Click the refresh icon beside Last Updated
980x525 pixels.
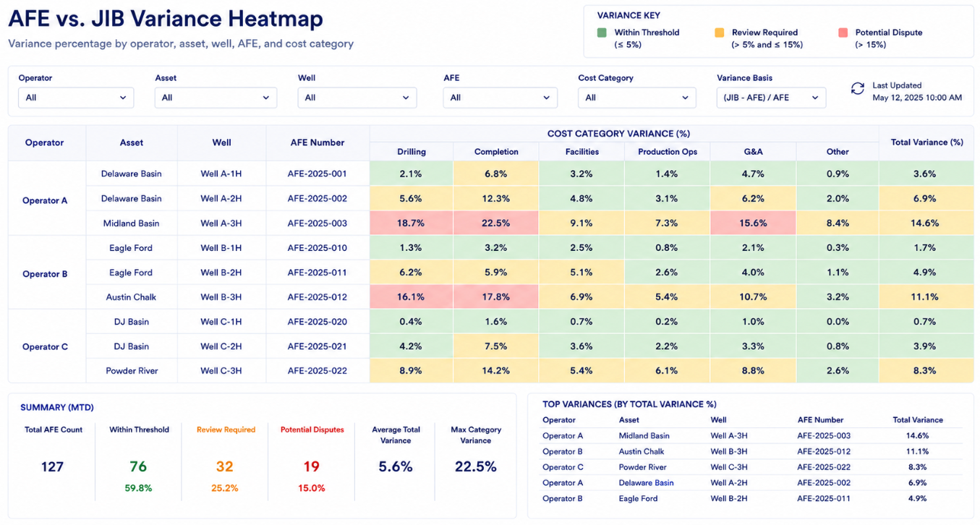click(x=857, y=88)
